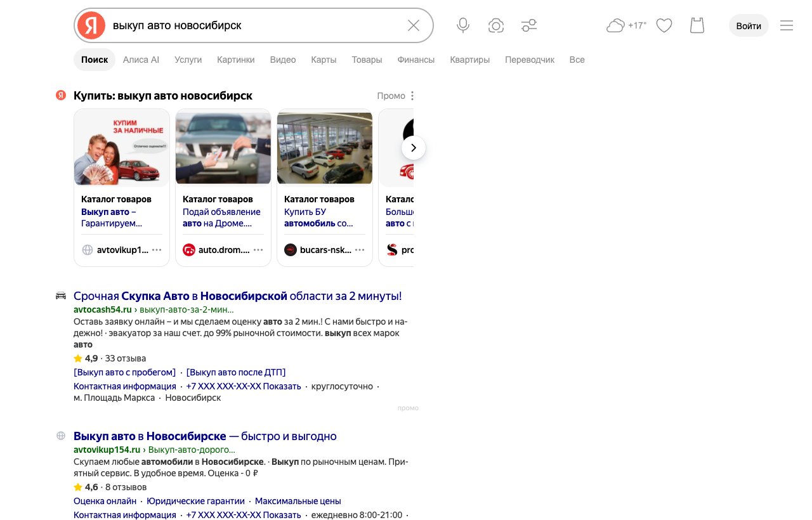812x520 pixels.
Task: Open the car key handover thumbnail
Action: pyautogui.click(x=223, y=147)
